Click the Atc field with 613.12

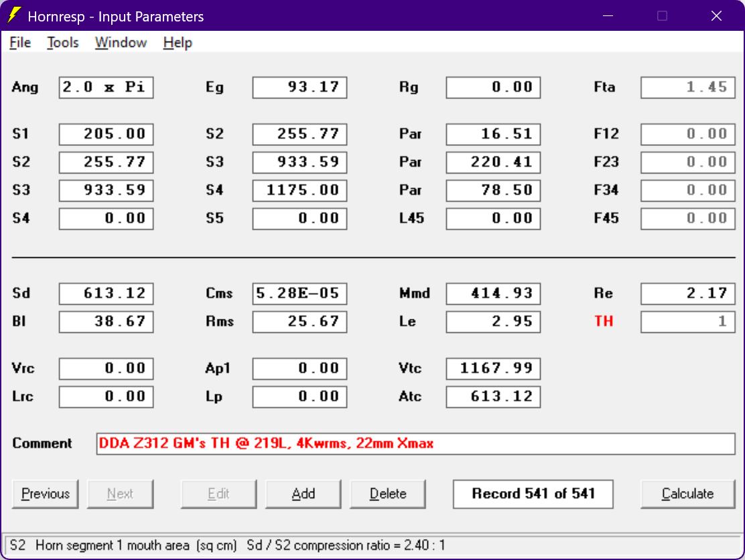[493, 397]
